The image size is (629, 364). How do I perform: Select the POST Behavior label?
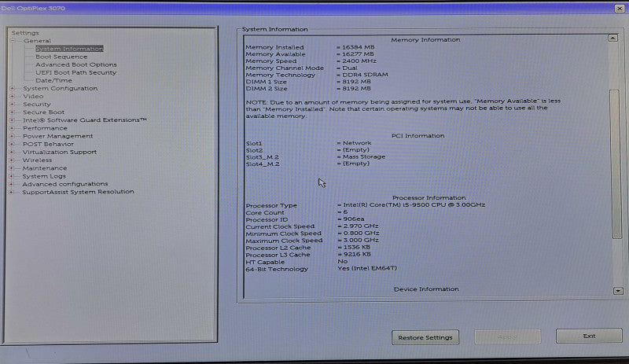(48, 144)
